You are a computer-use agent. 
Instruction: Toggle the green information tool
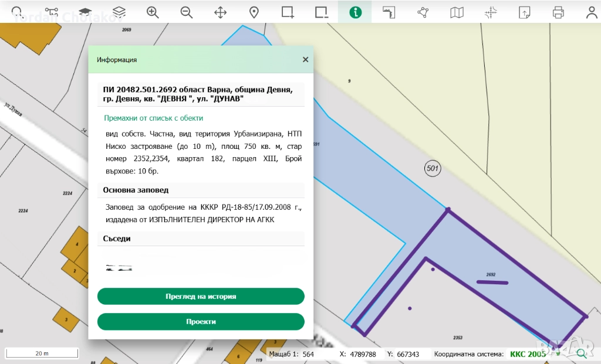pyautogui.click(x=355, y=12)
